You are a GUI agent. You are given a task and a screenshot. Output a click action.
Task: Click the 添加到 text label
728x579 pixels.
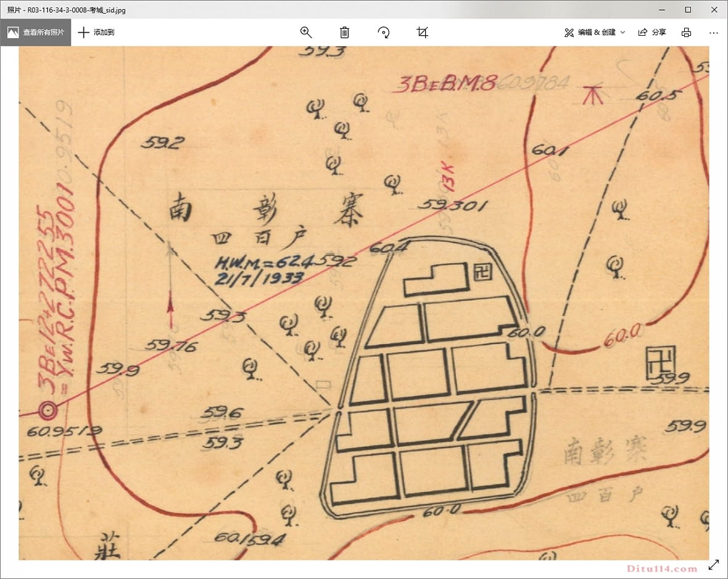(x=104, y=33)
